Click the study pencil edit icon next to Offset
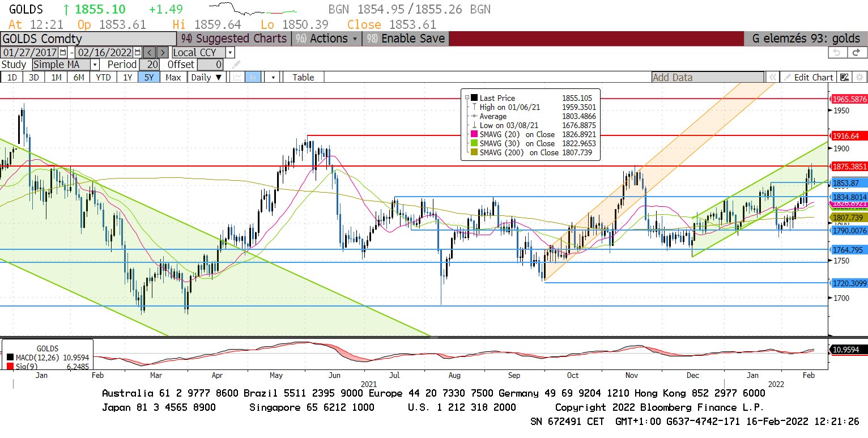 point(236,65)
